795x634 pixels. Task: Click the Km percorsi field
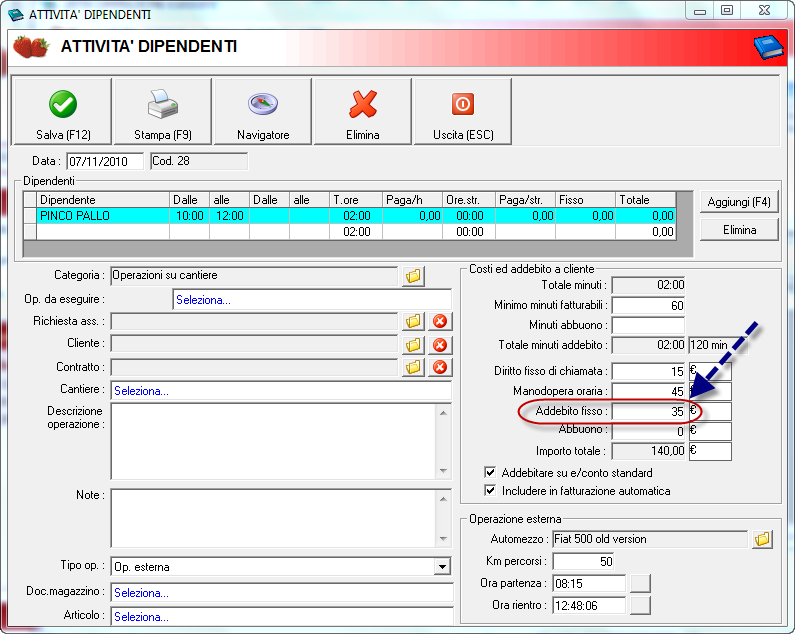tap(583, 561)
